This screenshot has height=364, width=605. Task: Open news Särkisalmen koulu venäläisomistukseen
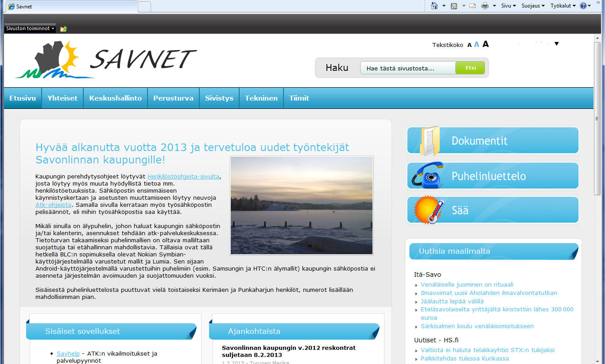pyautogui.click(x=477, y=326)
